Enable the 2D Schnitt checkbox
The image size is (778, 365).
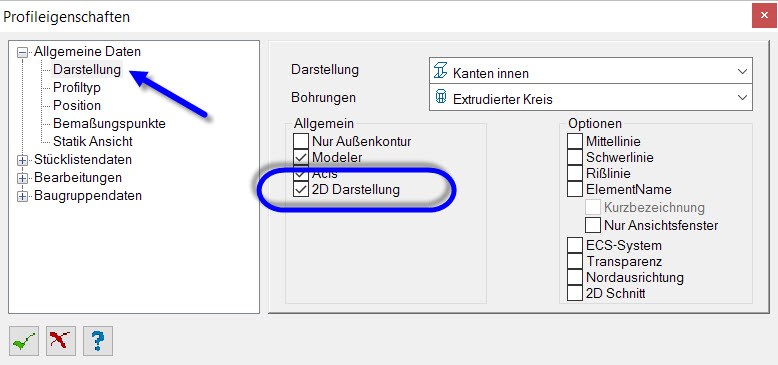pos(575,293)
